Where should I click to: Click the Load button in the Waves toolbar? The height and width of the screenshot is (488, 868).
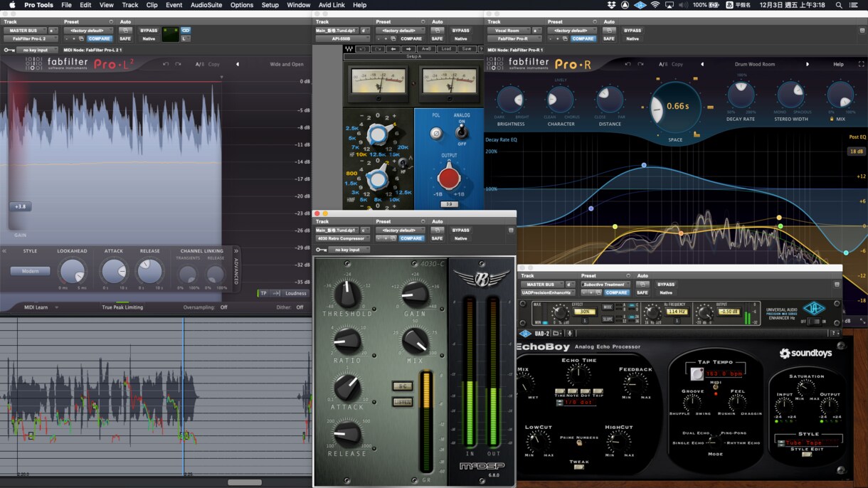coord(447,49)
